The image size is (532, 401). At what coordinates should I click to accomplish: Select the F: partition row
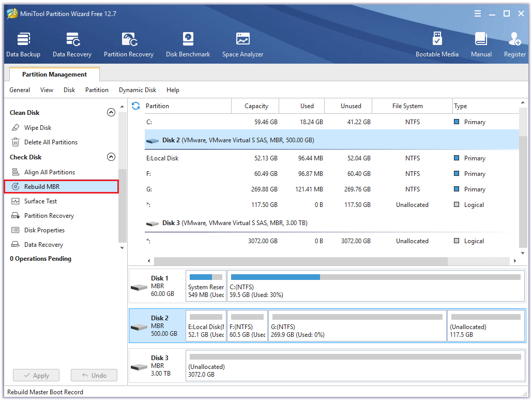pos(332,174)
